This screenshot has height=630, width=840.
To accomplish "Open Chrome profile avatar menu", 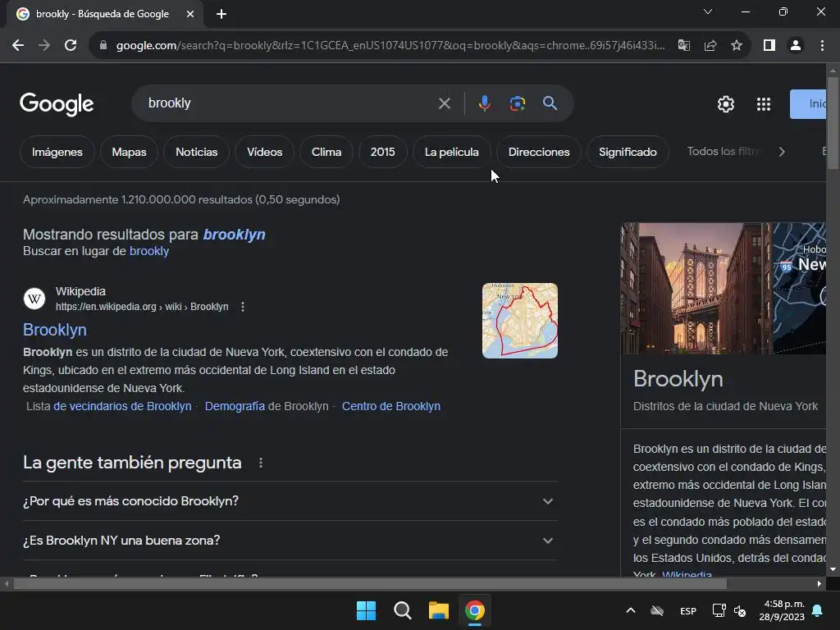I will pos(796,46).
